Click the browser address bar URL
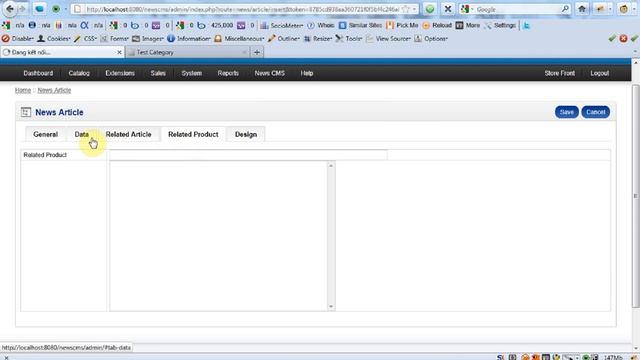This screenshot has width=640, height=360. (242, 9)
